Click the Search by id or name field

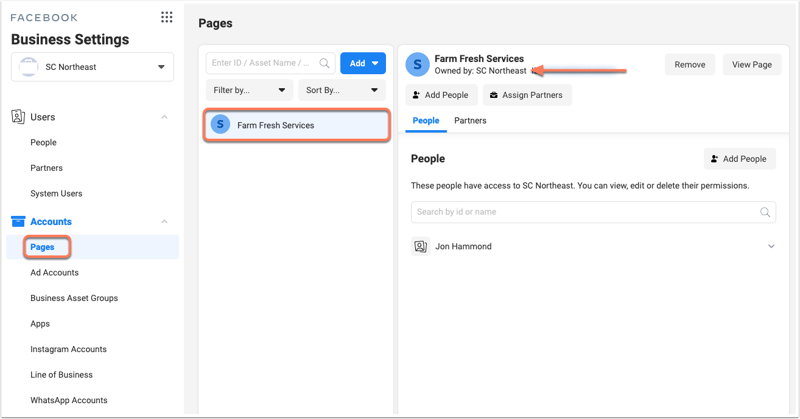[593, 212]
